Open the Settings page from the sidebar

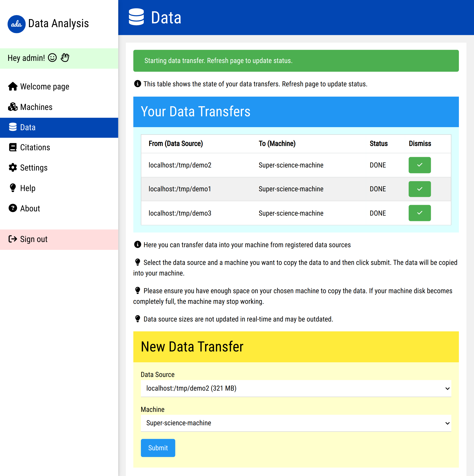coord(34,167)
